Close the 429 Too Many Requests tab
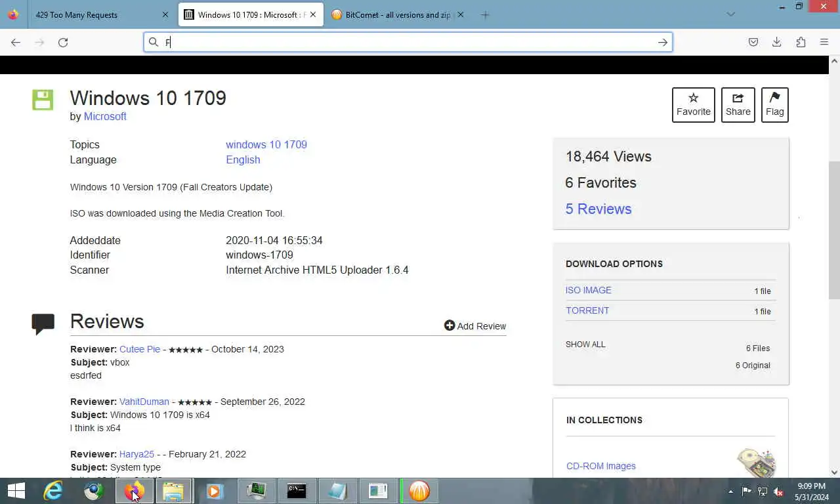Image resolution: width=840 pixels, height=504 pixels. coord(165,14)
